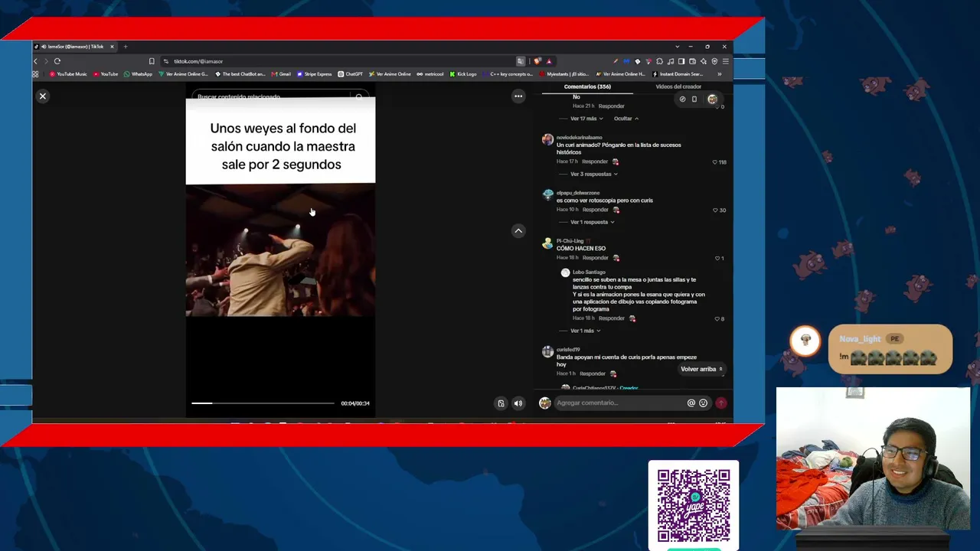Reply to Pi-Chú-Ling's comment
This screenshot has height=551, width=980.
pyautogui.click(x=595, y=258)
